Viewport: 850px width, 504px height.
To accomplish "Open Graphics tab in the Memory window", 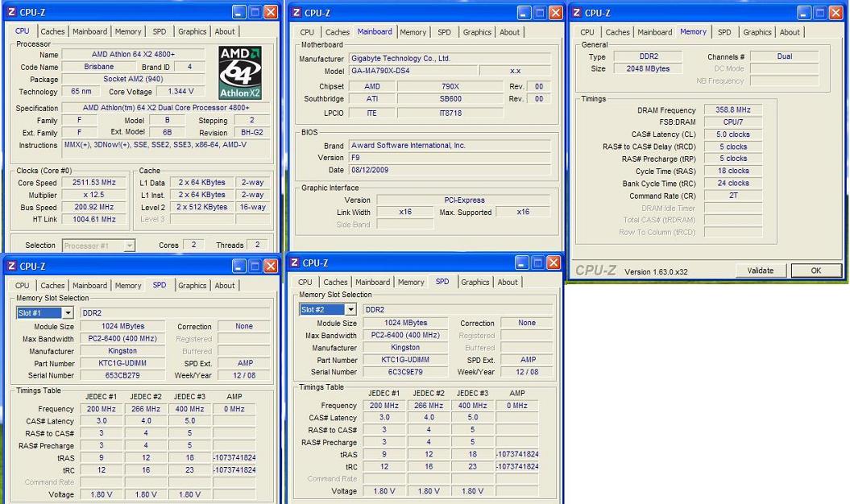I will 757,32.
